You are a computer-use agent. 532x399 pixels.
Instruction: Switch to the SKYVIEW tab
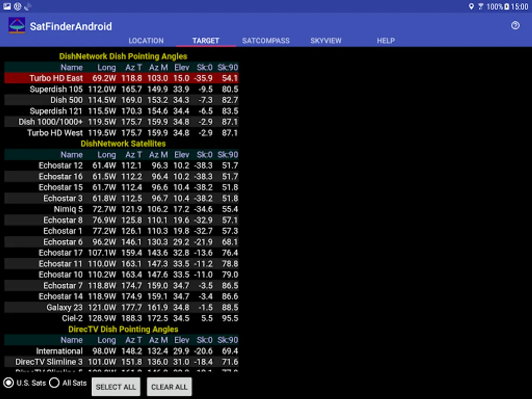click(326, 40)
